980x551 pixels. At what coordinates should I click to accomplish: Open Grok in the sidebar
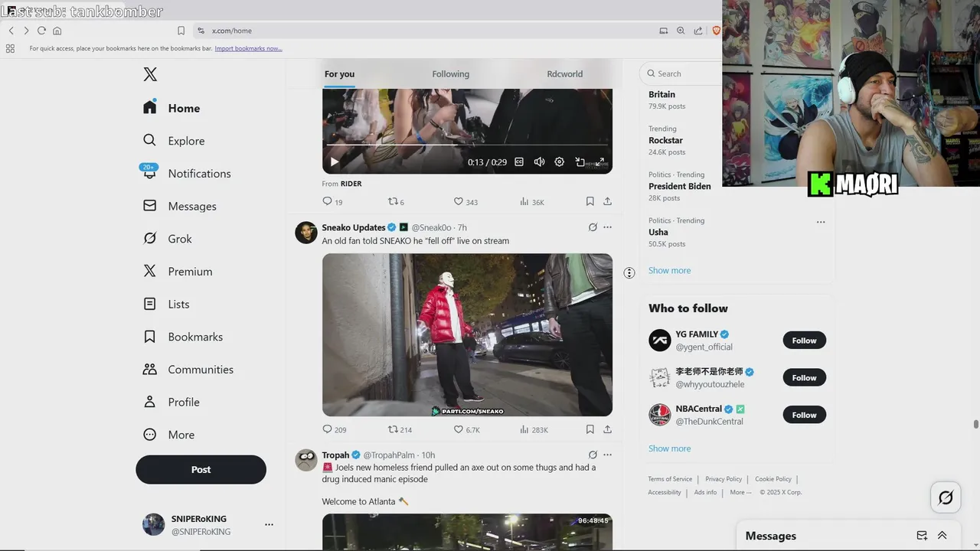click(168, 239)
